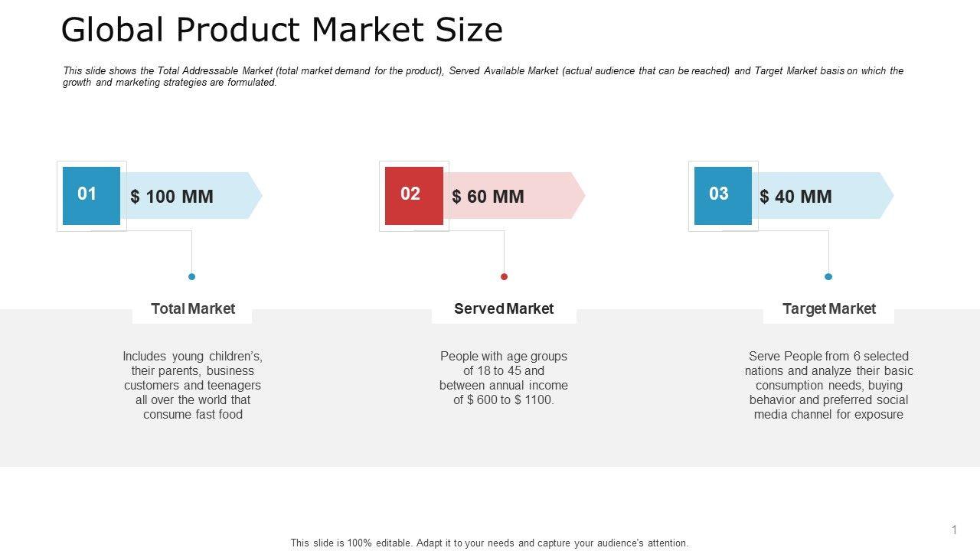The image size is (980, 551).
Task: Select the blue dot above Target Market
Action: click(x=828, y=276)
